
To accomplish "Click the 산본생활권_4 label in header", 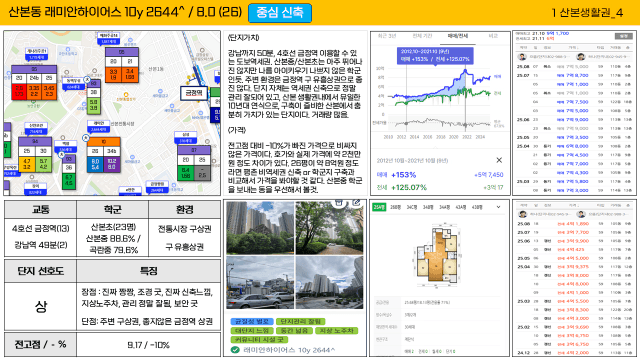I will pos(587,13).
